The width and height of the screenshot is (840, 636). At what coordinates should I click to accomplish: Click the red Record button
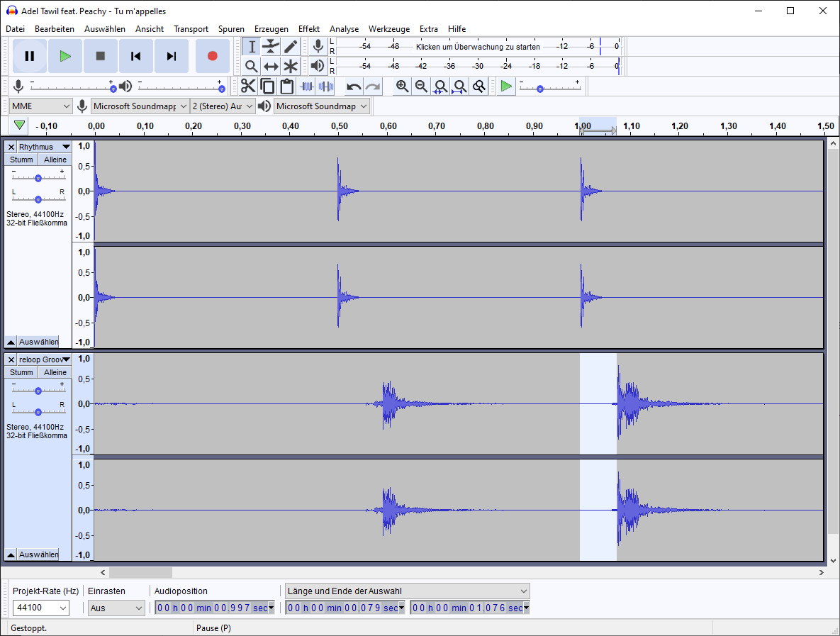pyautogui.click(x=212, y=56)
